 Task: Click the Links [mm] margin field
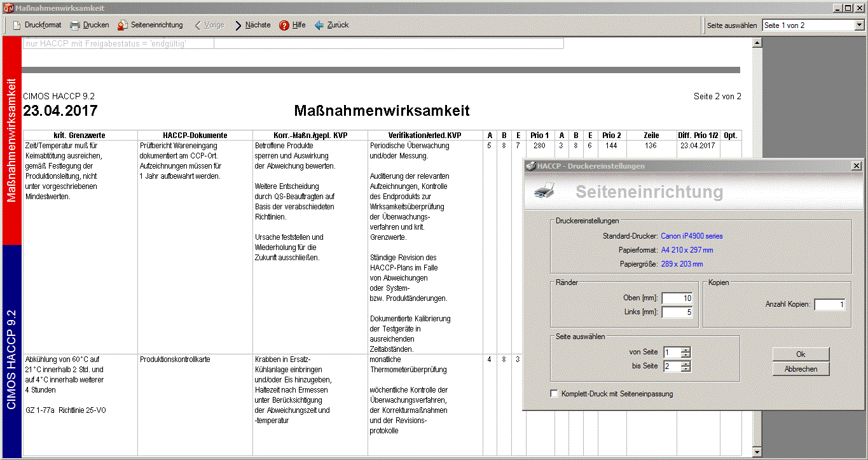click(677, 312)
